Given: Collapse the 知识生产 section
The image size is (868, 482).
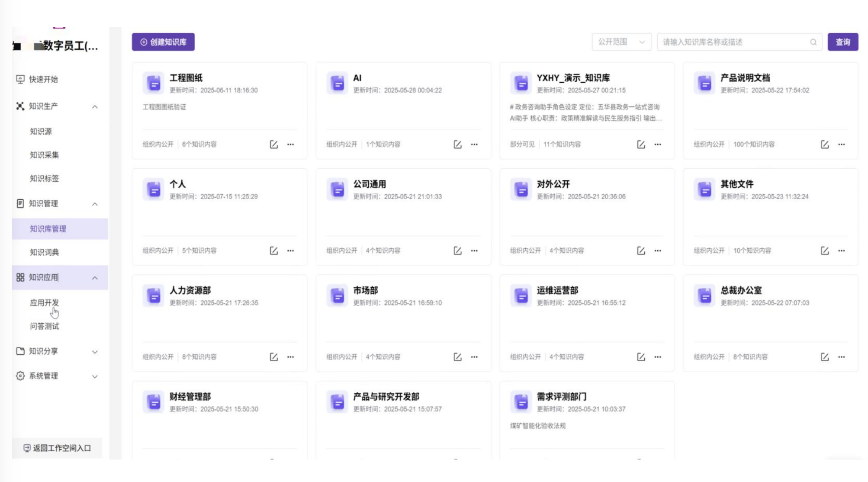Looking at the screenshot, I should pos(95,106).
